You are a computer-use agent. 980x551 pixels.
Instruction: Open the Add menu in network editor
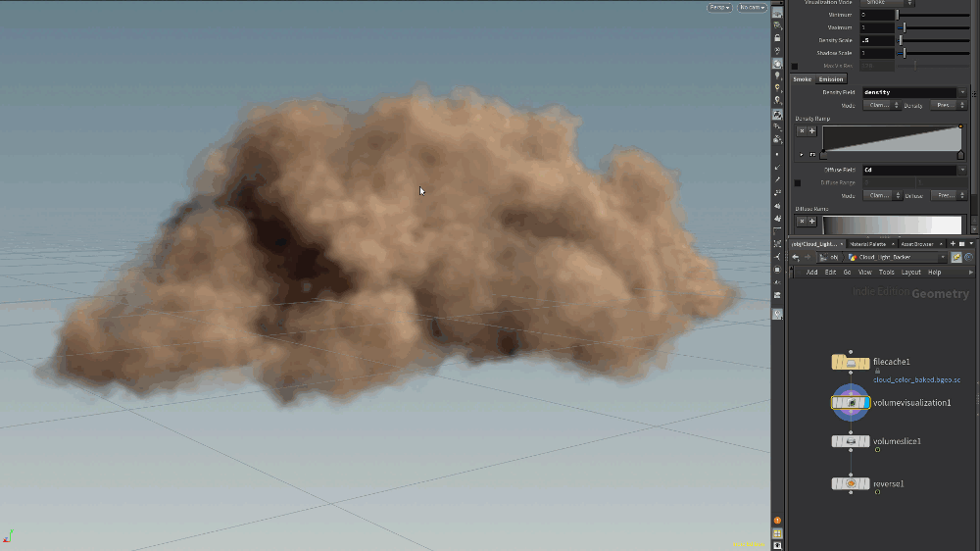811,272
